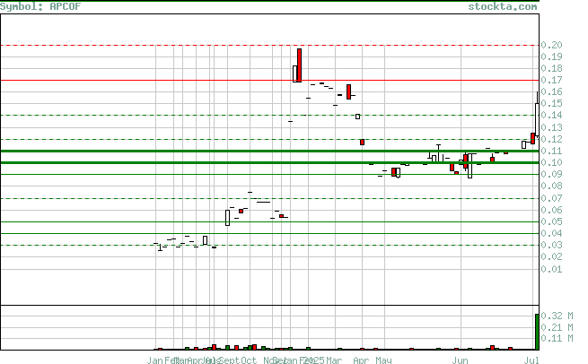Click the tall red candlestick peaking near 0.19
588x364 pixels.
[x=299, y=65]
